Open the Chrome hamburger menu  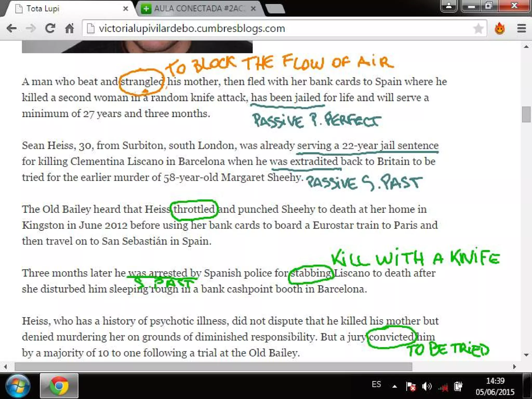[x=521, y=28]
